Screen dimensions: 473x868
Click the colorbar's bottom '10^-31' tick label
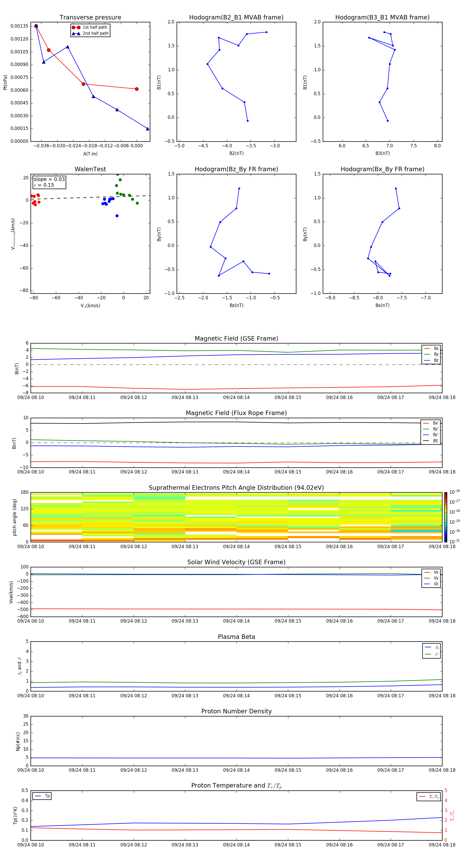click(x=454, y=542)
